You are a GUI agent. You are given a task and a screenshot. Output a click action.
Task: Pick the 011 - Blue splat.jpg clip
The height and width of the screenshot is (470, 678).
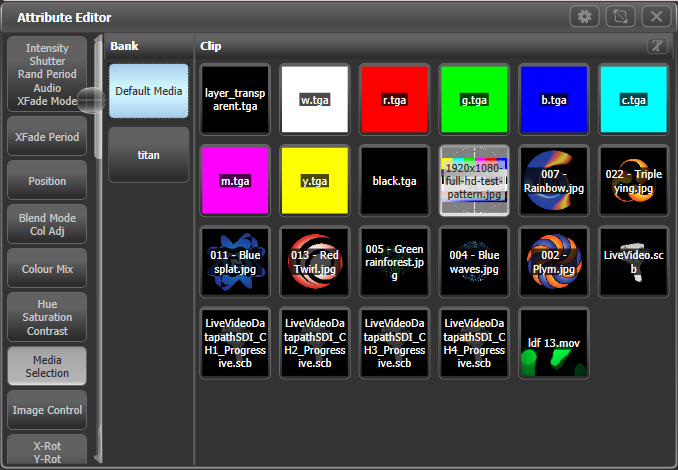pyautogui.click(x=235, y=262)
